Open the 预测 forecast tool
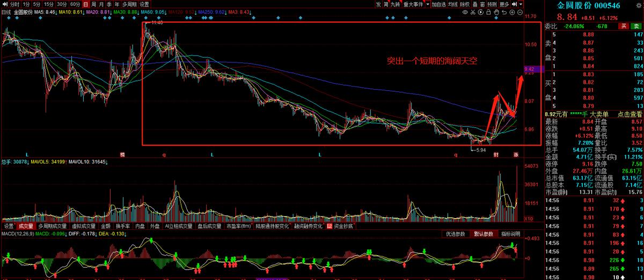644x280 pixels. (492, 4)
